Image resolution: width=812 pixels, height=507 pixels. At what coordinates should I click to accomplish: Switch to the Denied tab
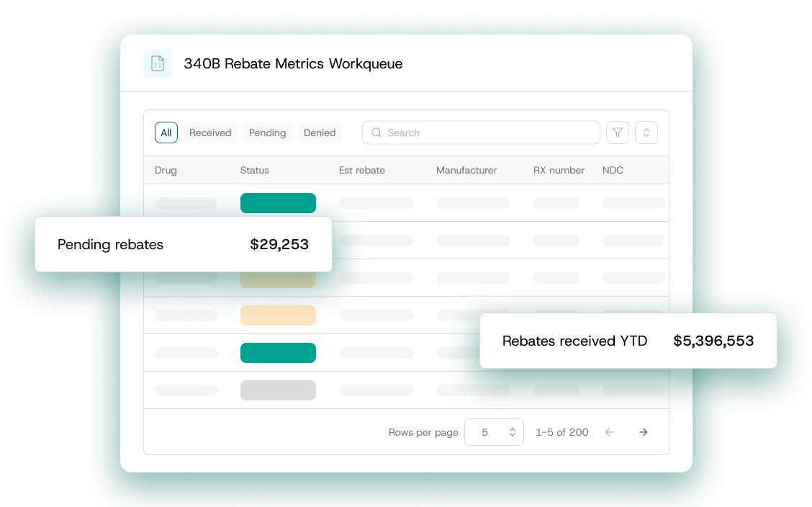click(x=320, y=133)
